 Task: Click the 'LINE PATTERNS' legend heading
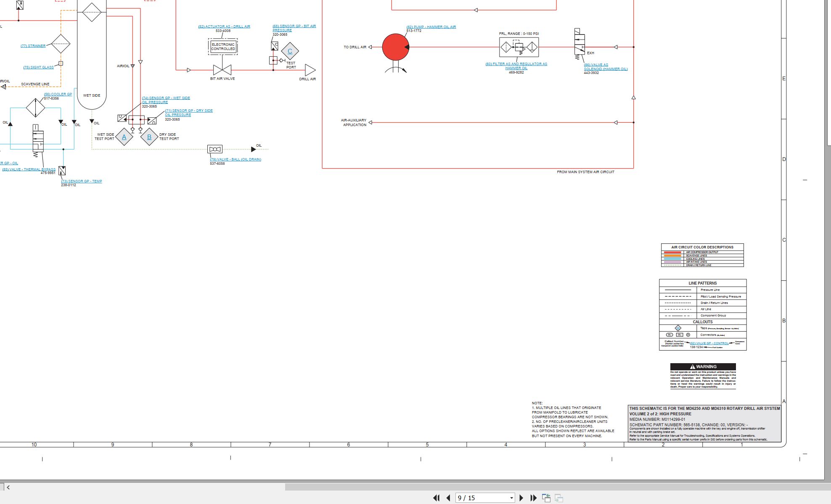tap(702, 283)
